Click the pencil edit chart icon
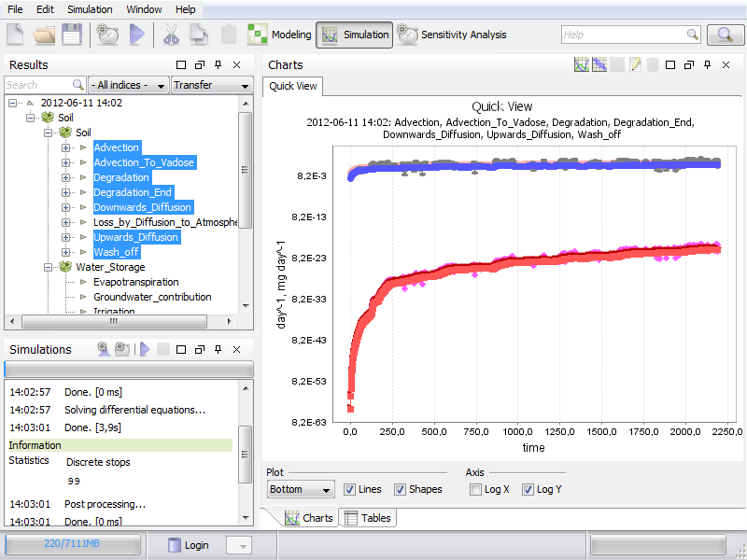 635,64
